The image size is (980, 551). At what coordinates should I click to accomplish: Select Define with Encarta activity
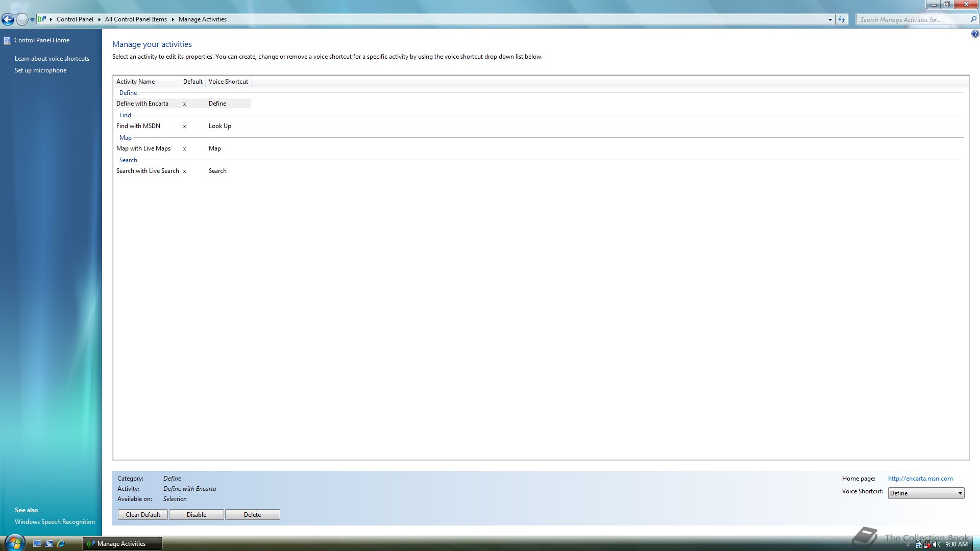(x=142, y=104)
